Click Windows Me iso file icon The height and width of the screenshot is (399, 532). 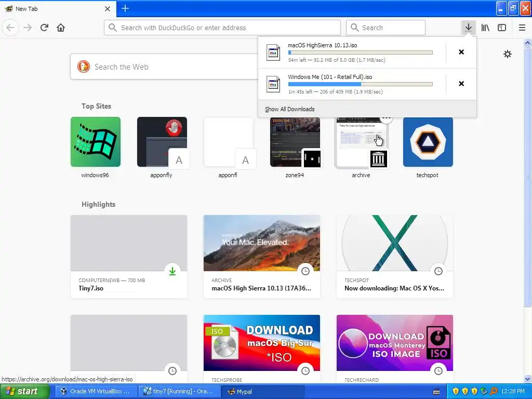(273, 84)
